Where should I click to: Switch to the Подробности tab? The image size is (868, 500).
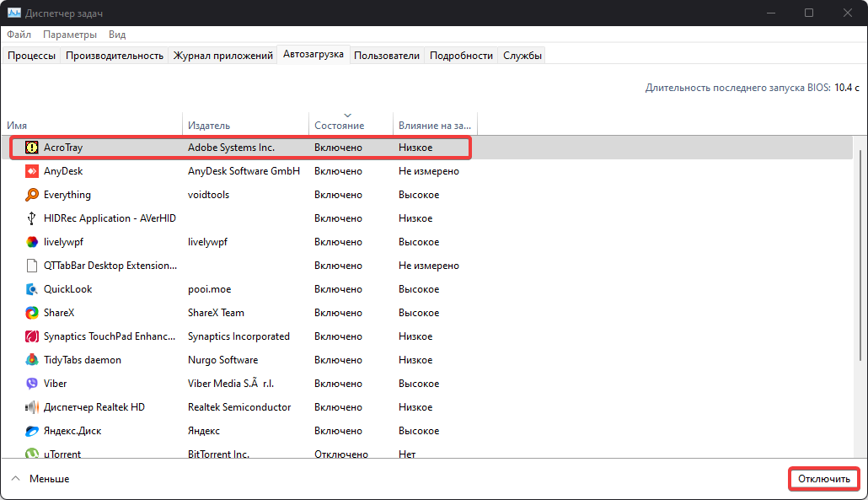(x=461, y=56)
